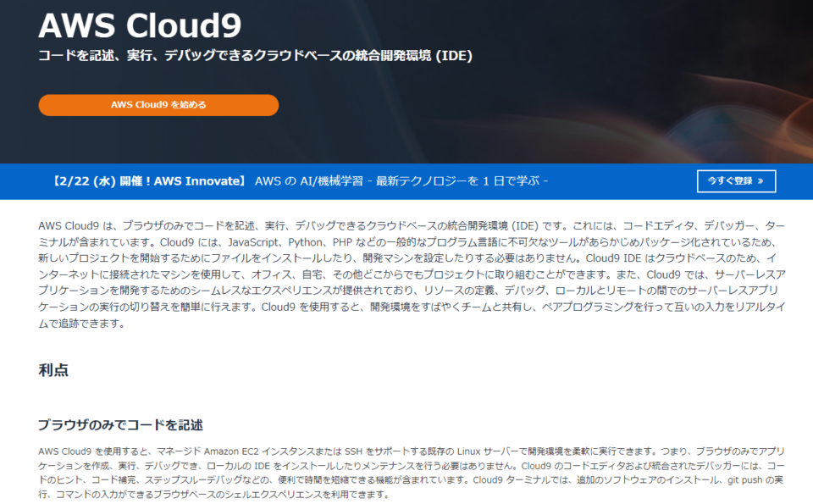Screen dimensions: 813x504
Task: Click the ブラウザのみでコードを記述 heading
Action: click(x=120, y=425)
